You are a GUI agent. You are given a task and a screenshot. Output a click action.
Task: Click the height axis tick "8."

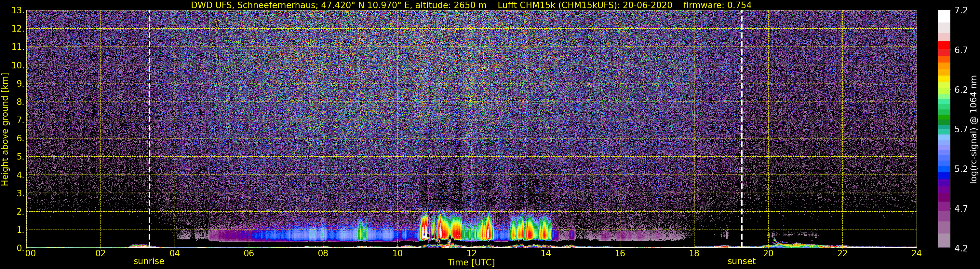[x=20, y=102]
